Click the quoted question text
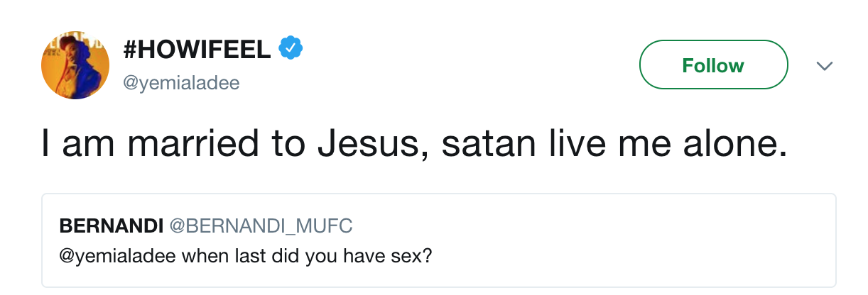The width and height of the screenshot is (868, 295). tap(246, 255)
